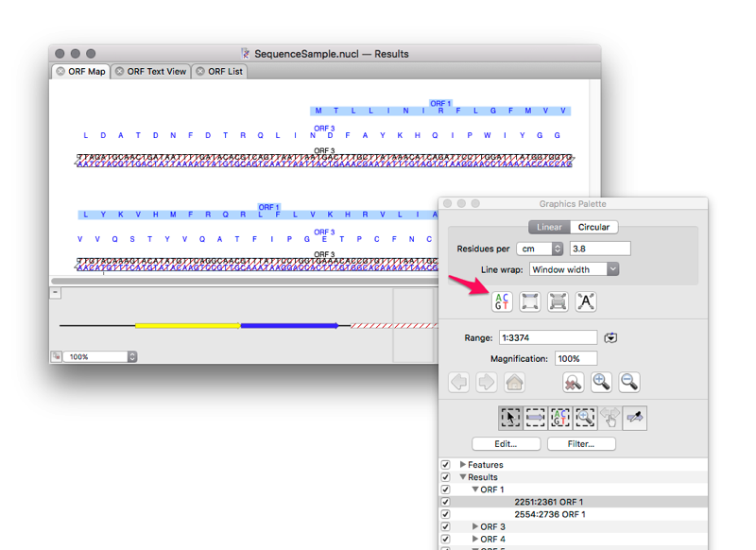Activate the zoom selection tool
The width and height of the screenshot is (756, 550).
coord(585,417)
